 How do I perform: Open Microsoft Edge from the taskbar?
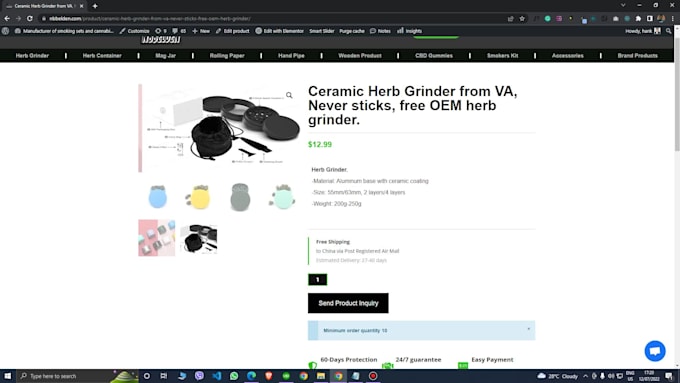(x=252, y=376)
